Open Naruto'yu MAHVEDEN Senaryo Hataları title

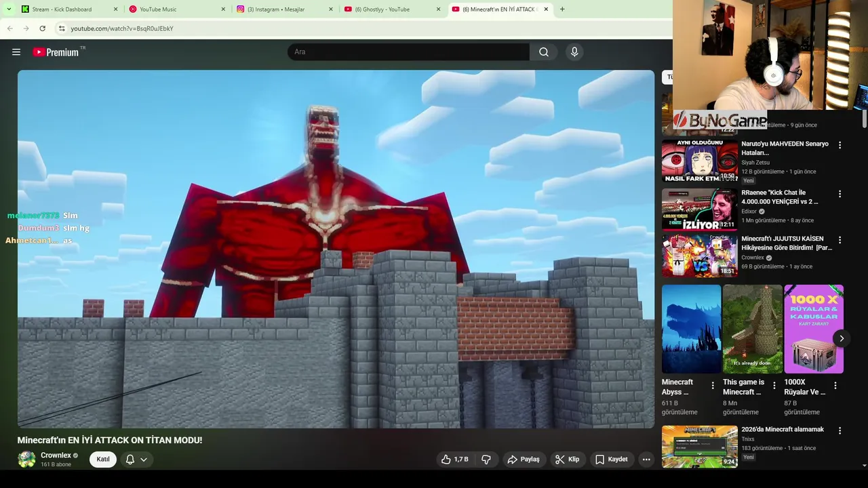pos(785,148)
